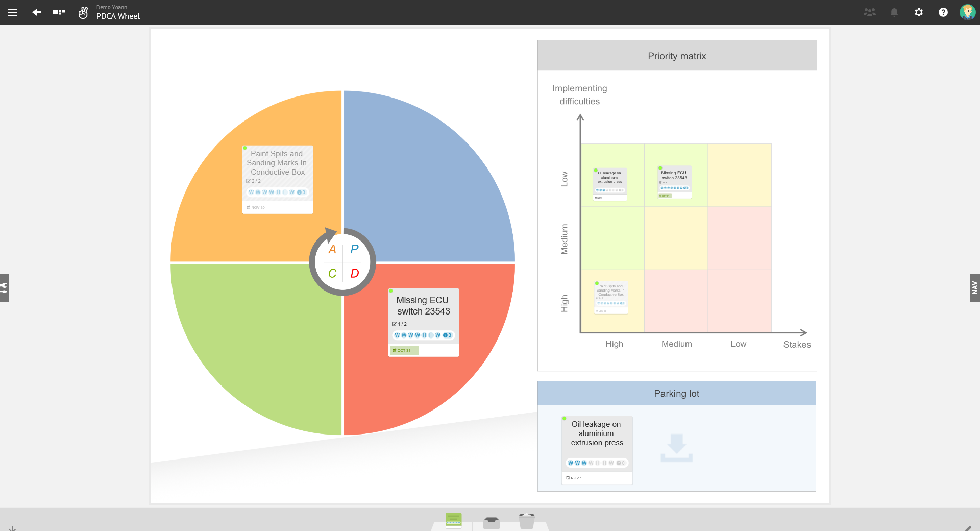Click the OCT 31 due date label
Screen dimensions: 980x531
pyautogui.click(x=403, y=350)
